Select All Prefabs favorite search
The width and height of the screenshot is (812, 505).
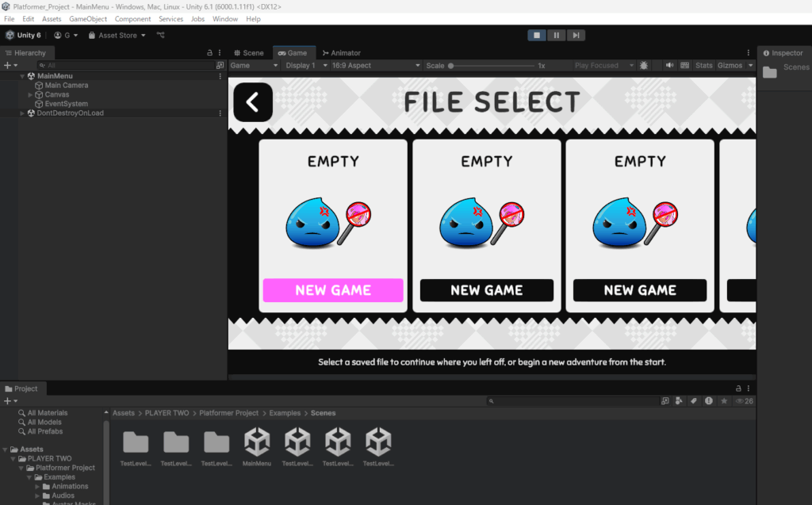point(40,431)
